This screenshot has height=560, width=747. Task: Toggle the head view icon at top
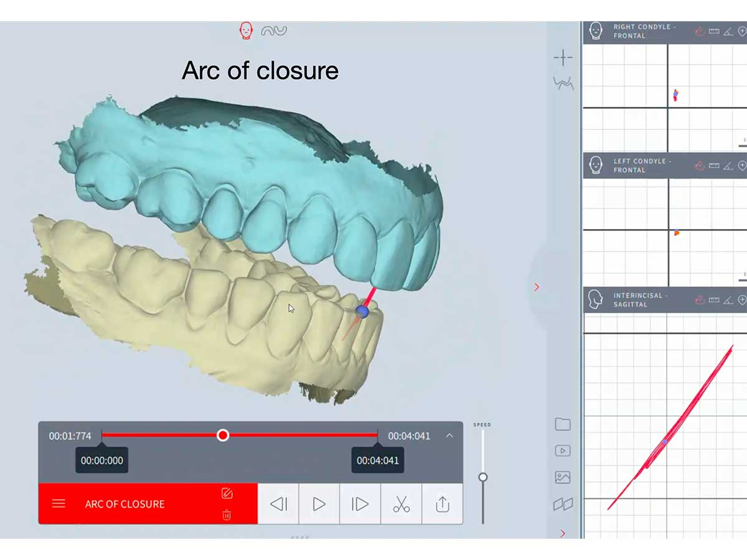[247, 30]
